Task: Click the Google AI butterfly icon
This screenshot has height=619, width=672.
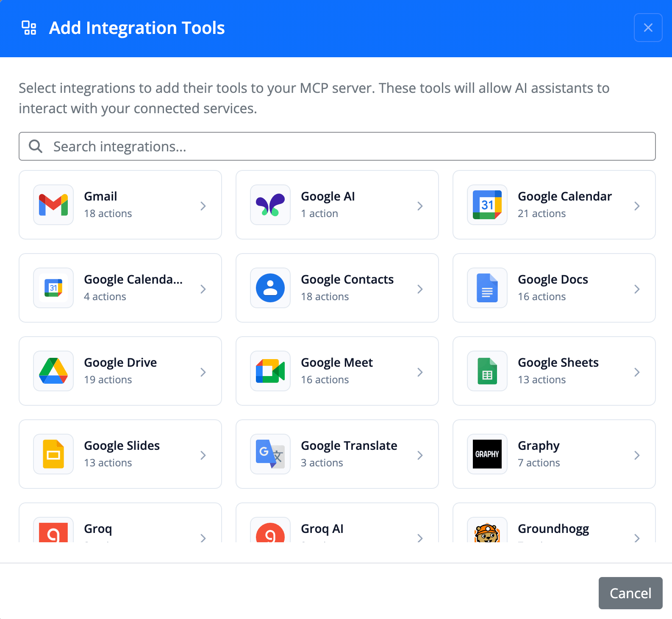Action: [270, 205]
